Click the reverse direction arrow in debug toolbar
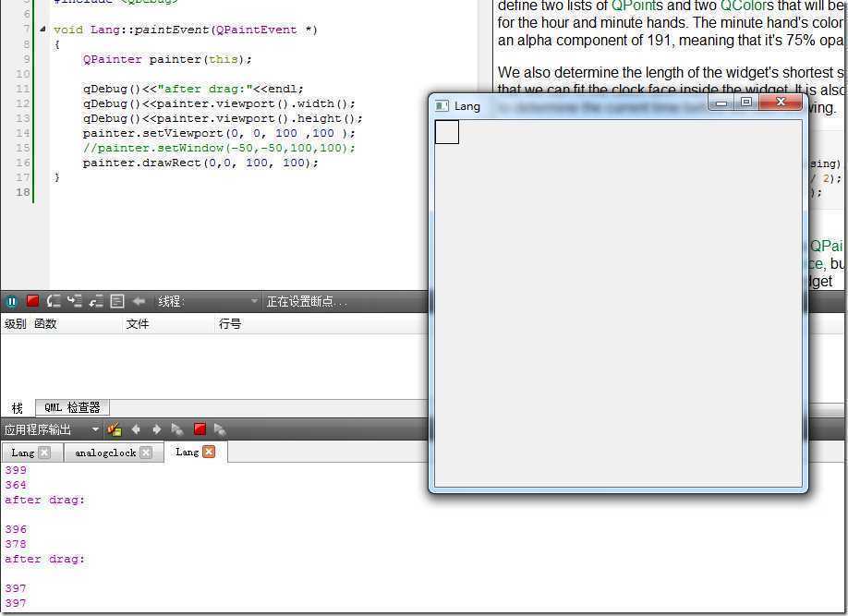The width and height of the screenshot is (848, 616). 139,301
